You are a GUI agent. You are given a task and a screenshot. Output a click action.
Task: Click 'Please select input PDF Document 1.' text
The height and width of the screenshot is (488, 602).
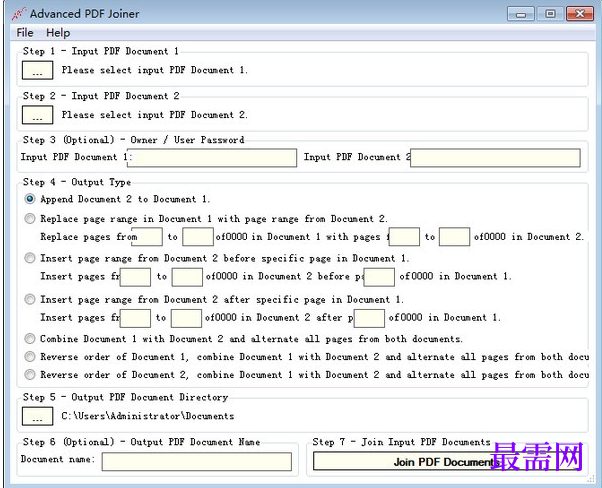click(x=155, y=70)
